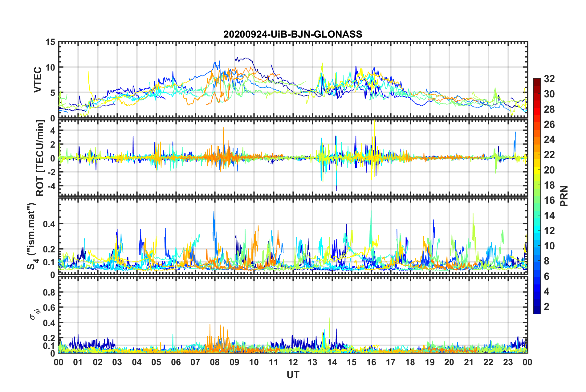Click UT axis tick 13
Screen dimensions: 586x392
pyautogui.click(x=312, y=362)
